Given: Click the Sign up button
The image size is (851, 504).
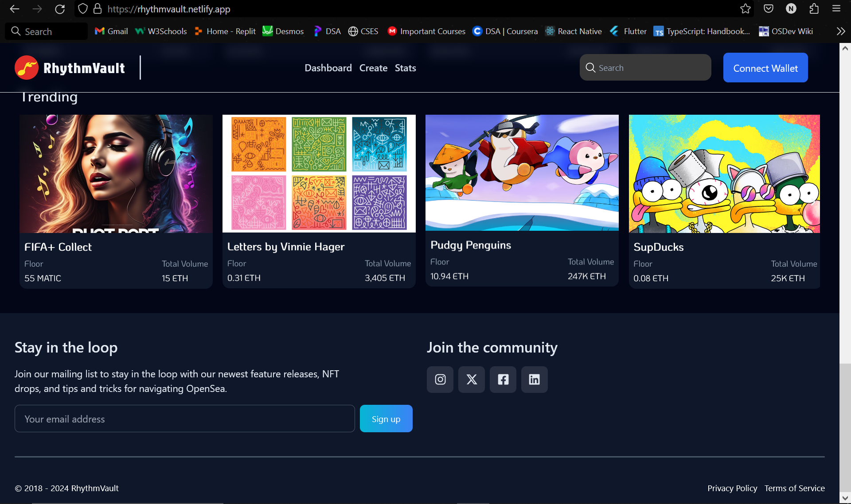Looking at the screenshot, I should [386, 419].
